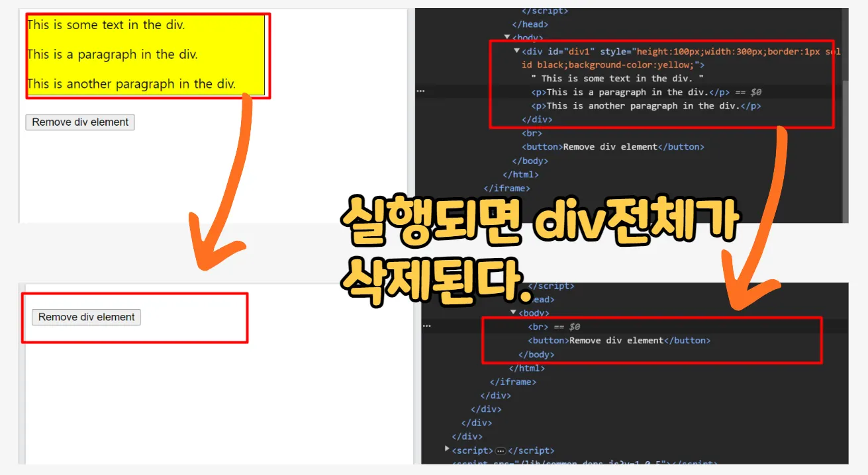Expand the collapsed script node in lower DevTools
Screen dimensions: 868x475
click(x=448, y=449)
